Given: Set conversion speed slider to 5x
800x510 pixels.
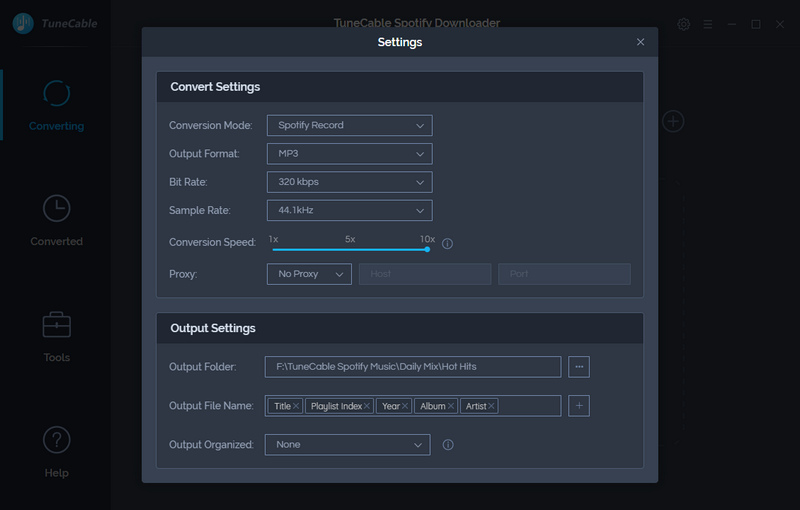Looking at the screenshot, I should pos(350,249).
